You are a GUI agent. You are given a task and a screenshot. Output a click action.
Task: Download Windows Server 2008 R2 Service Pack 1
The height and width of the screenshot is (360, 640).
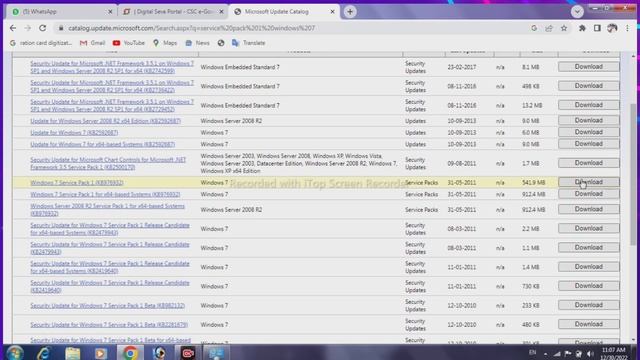point(589,209)
